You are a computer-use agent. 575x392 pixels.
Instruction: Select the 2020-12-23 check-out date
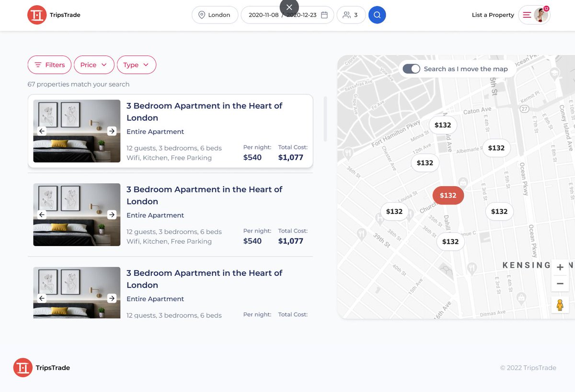(x=301, y=15)
